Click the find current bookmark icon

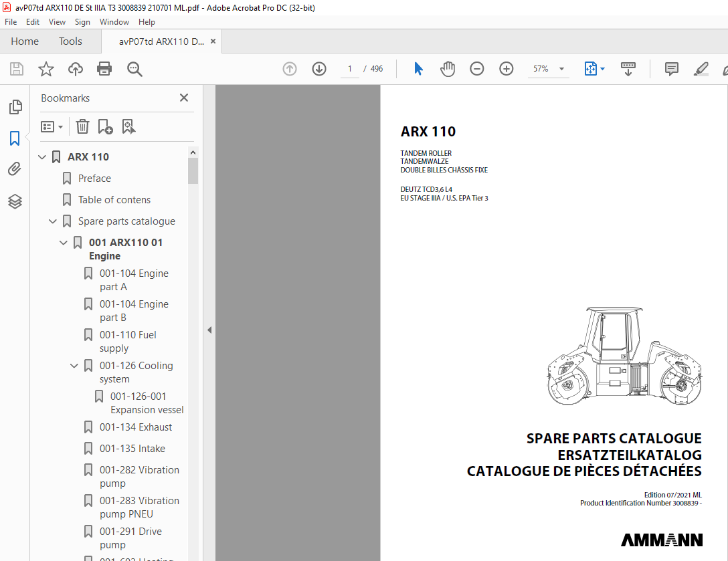click(128, 126)
